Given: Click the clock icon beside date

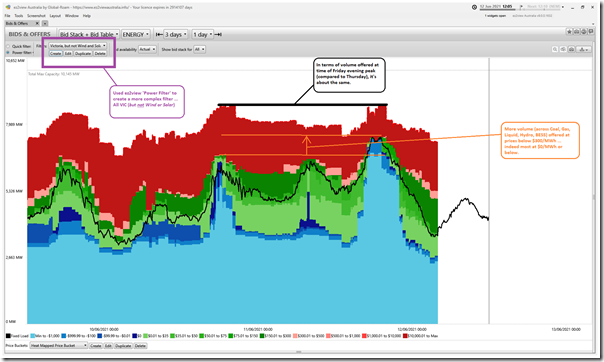Looking at the screenshot, I should 474,7.
